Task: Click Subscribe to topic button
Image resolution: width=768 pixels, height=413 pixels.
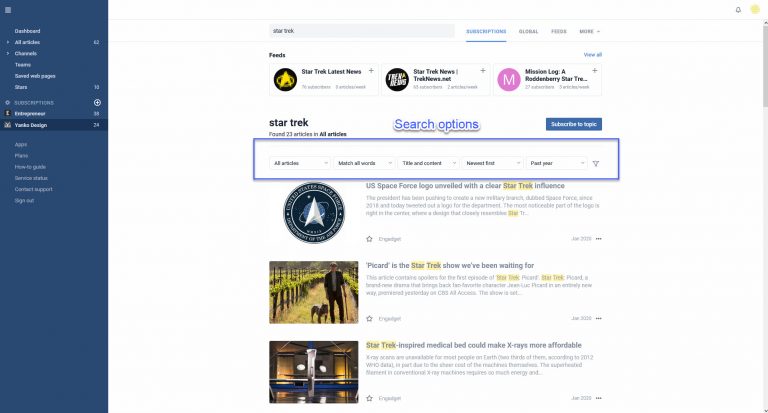Action: coord(574,124)
